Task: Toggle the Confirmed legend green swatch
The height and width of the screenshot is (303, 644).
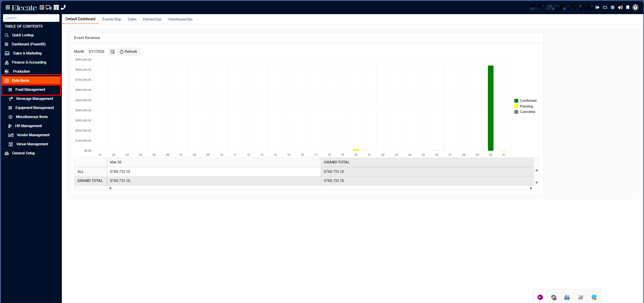Action: pyautogui.click(x=516, y=101)
